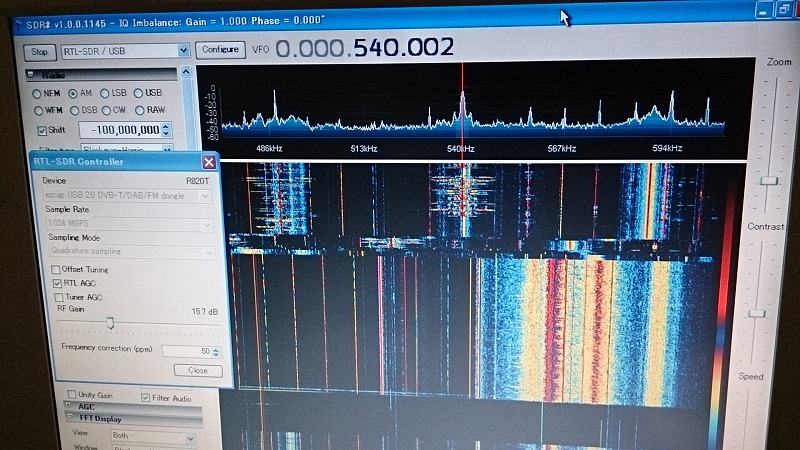Close the RTL-SDR Controller dialog
The height and width of the screenshot is (450, 800).
point(209,162)
